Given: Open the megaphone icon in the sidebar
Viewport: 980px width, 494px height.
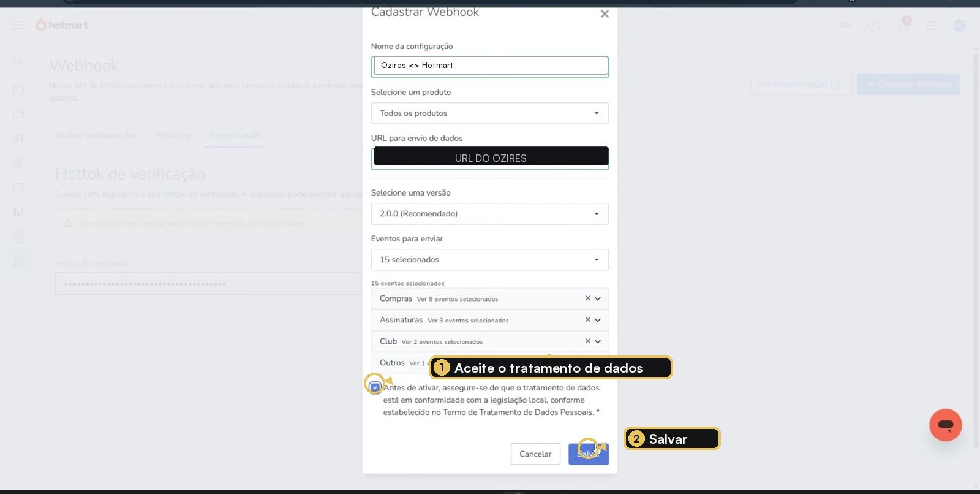Looking at the screenshot, I should pyautogui.click(x=18, y=138).
